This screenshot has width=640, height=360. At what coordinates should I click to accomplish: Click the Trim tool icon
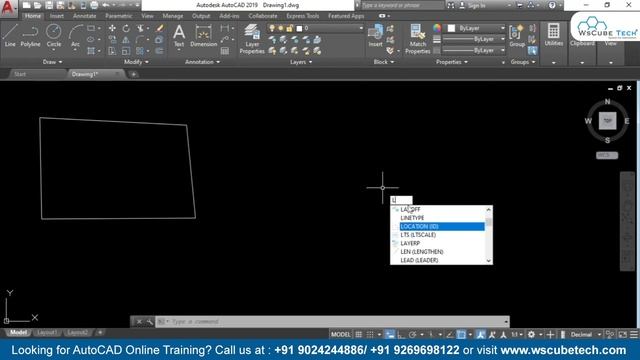click(x=140, y=28)
